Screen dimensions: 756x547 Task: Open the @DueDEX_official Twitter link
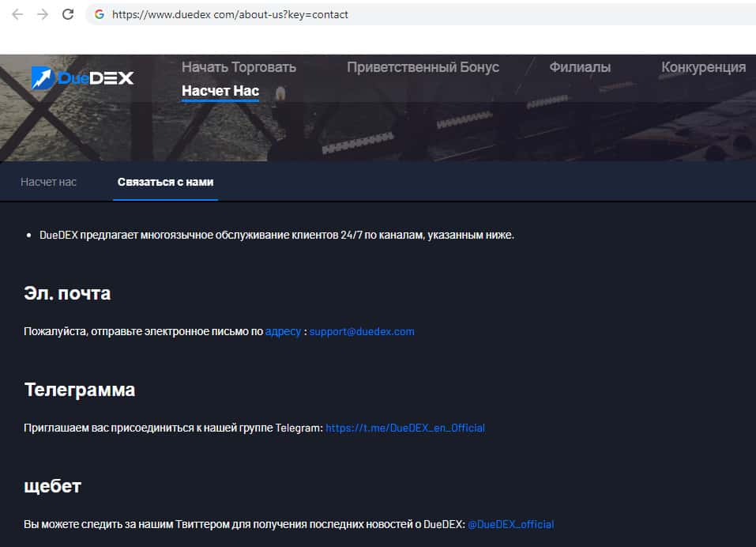[x=510, y=524]
